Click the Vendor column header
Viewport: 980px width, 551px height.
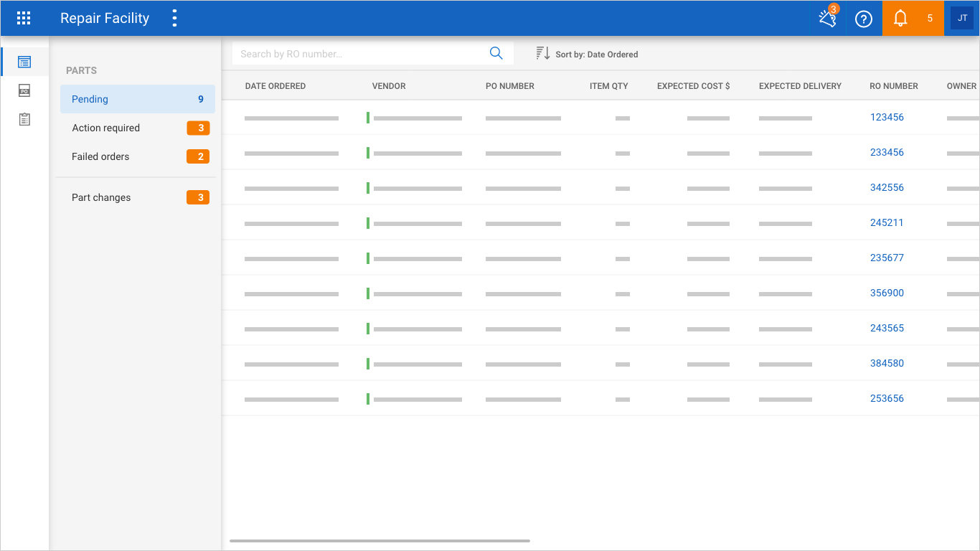(x=389, y=86)
